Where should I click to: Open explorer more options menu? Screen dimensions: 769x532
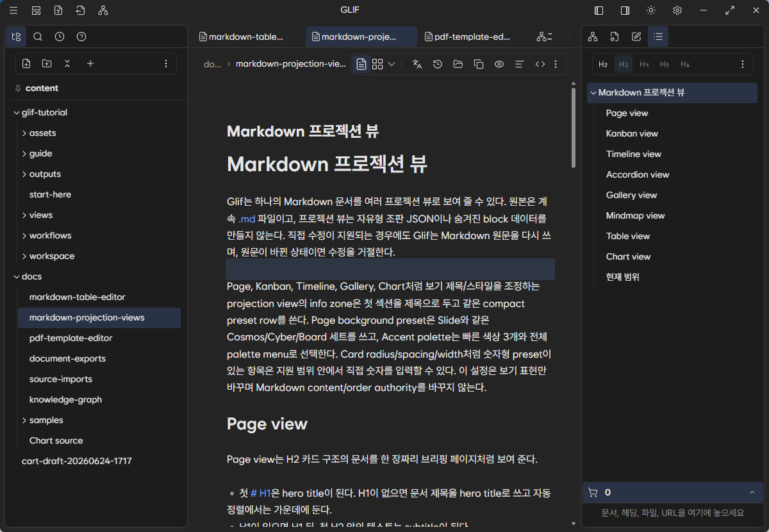[x=166, y=63]
